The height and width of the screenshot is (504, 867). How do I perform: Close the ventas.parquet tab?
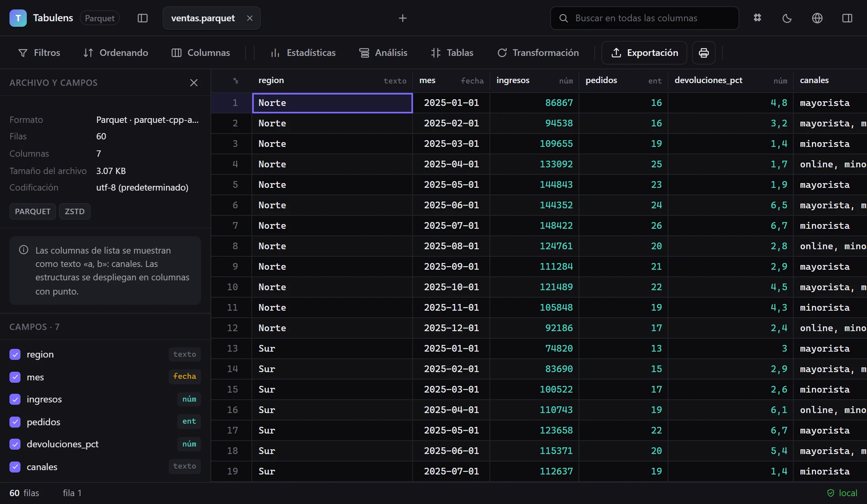[x=250, y=18]
